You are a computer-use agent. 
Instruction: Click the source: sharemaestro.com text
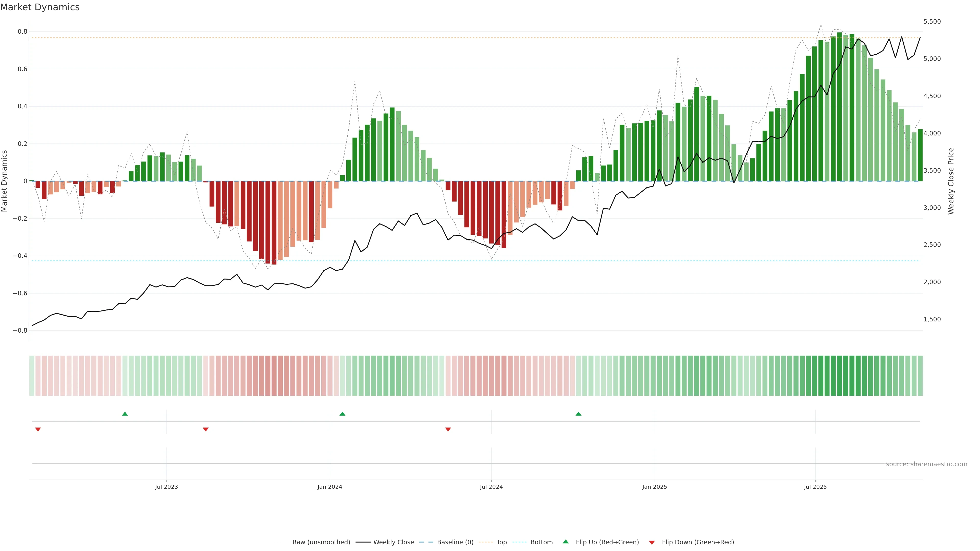926,464
